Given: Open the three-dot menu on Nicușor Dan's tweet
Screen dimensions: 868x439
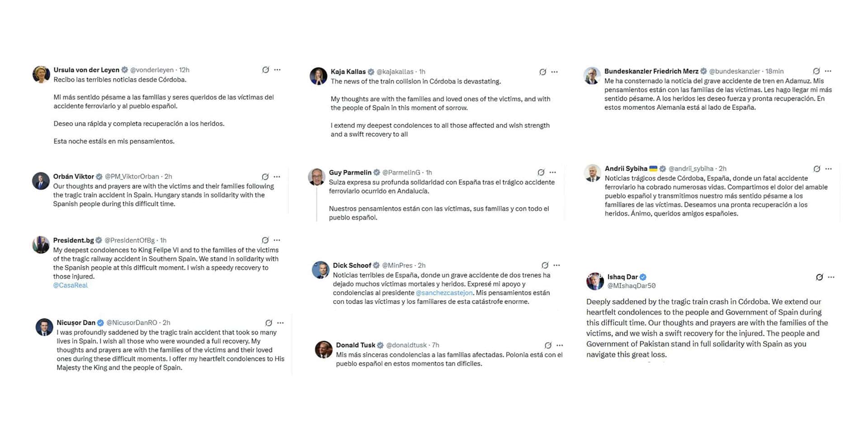Looking at the screenshot, I should click(280, 323).
